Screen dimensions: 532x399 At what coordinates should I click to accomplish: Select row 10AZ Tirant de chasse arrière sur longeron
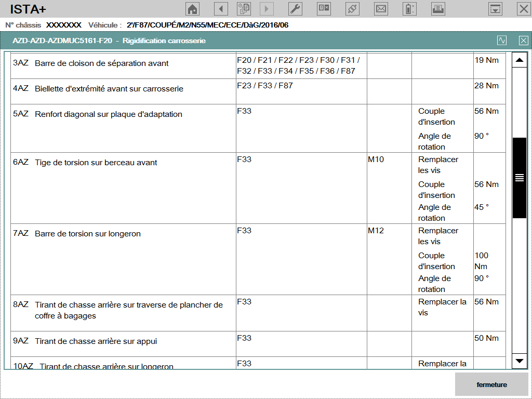258,363
